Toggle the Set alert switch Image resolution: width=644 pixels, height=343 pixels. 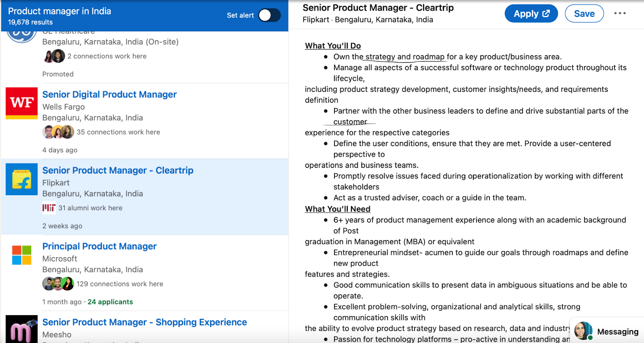coord(269,15)
